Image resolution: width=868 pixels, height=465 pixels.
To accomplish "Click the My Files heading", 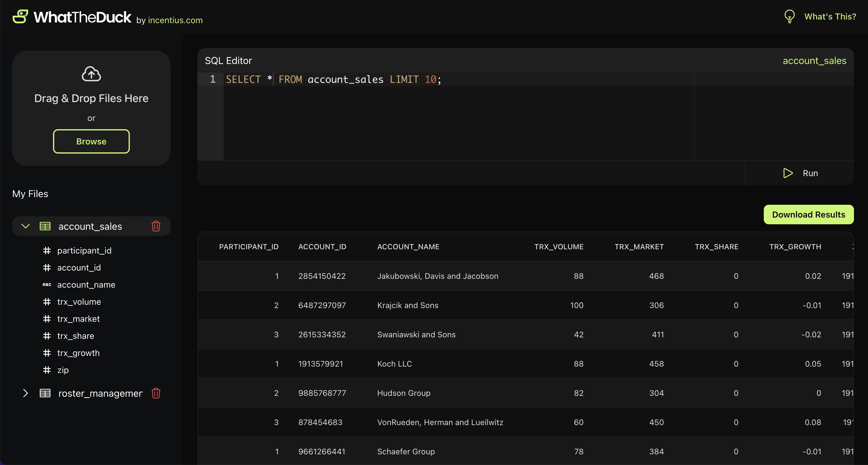I will point(30,194).
